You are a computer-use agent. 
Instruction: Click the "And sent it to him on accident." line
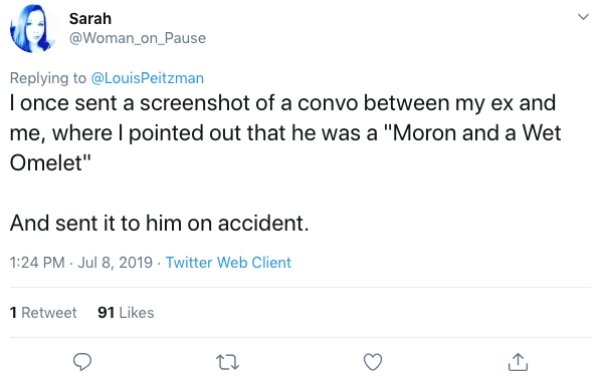point(159,223)
